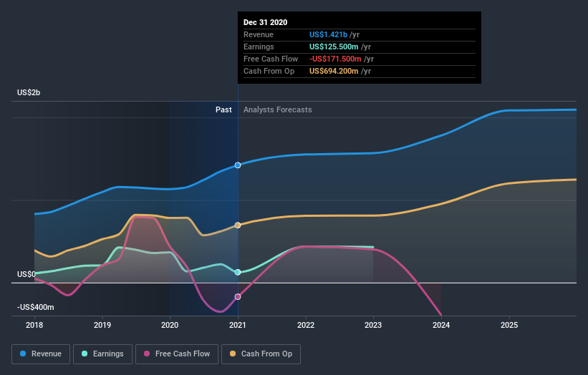Screen dimensions: 588x375
Task: Click the teal Earnings data point at 2021
Action: [238, 273]
